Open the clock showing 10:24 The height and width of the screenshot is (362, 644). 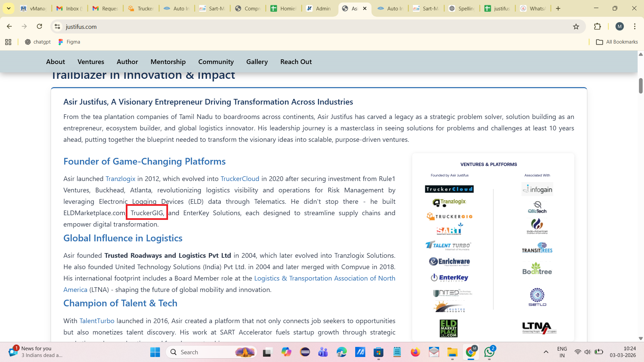623,352
